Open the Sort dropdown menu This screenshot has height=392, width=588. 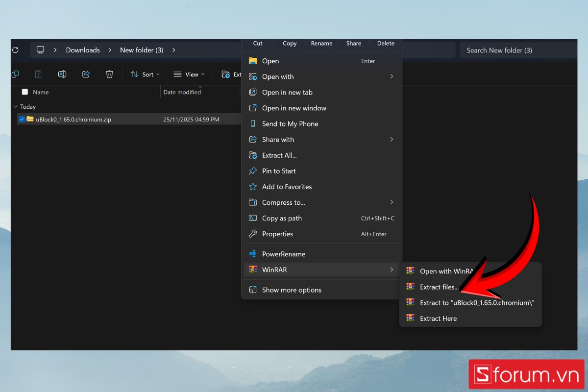[x=145, y=74]
